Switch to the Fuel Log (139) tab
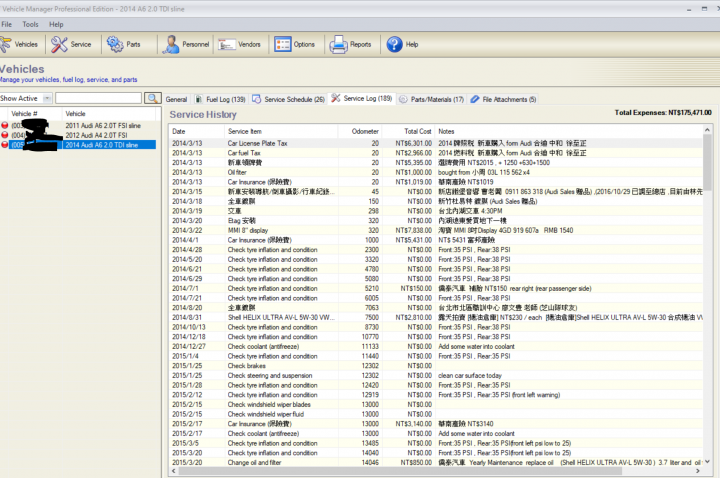The height and width of the screenshot is (478, 720). pos(221,99)
